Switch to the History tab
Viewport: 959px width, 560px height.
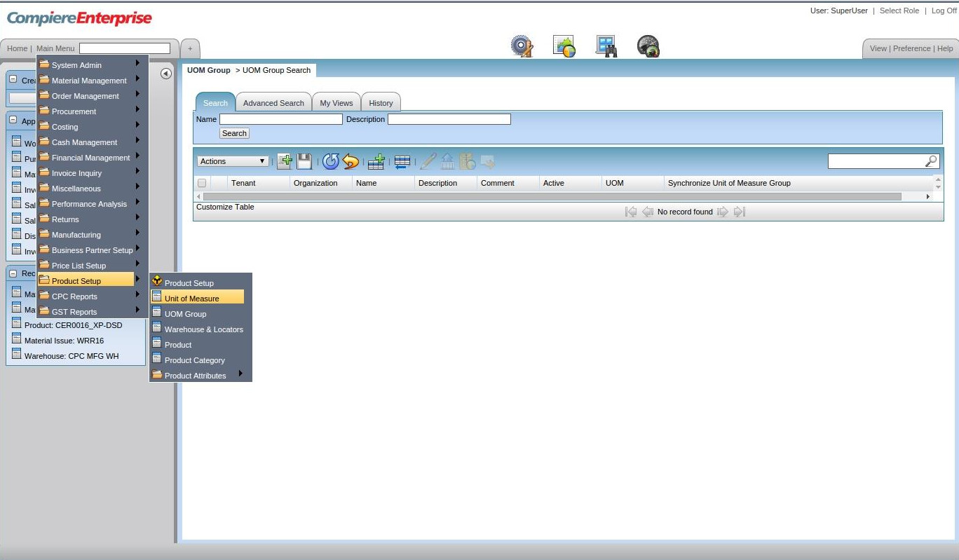[381, 102]
